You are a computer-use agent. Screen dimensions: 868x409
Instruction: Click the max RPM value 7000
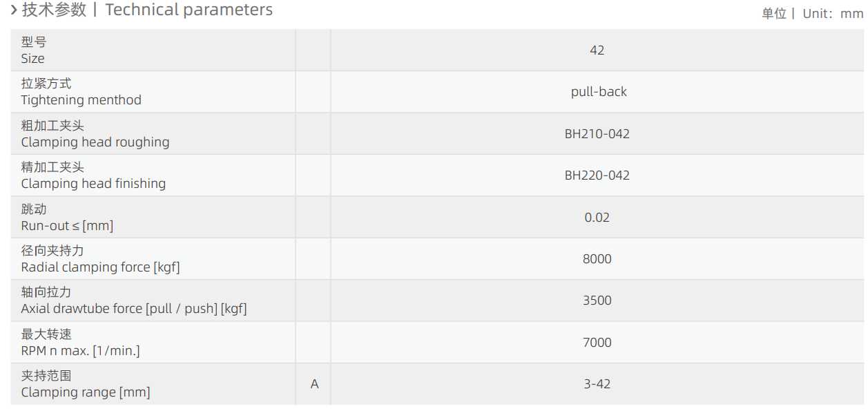[597, 343]
